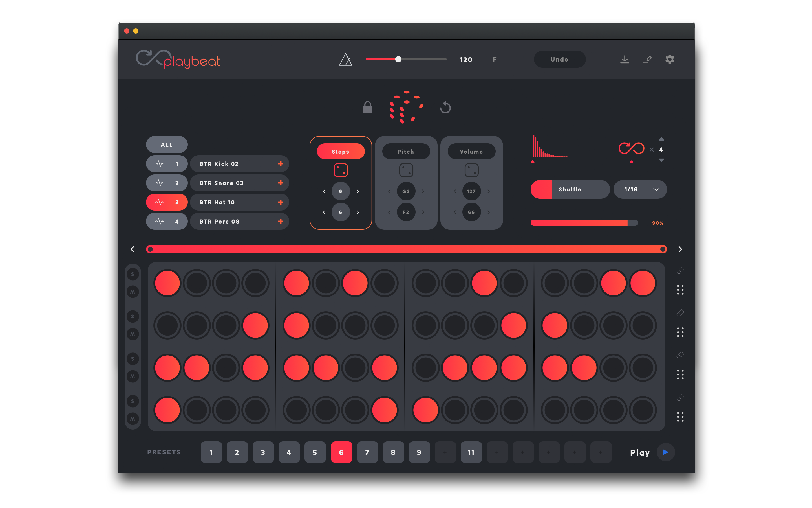This screenshot has height=508, width=812.
Task: Click the metronome triangle icon
Action: click(x=345, y=60)
